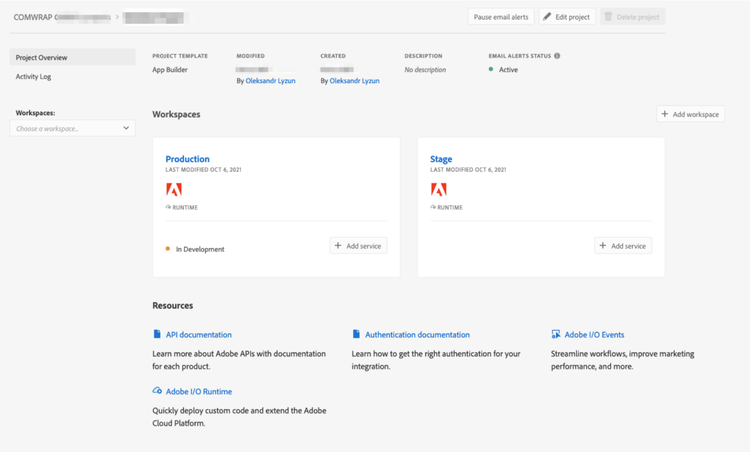Add service to the Production workspace
This screenshot has width=750, height=452.
[358, 245]
